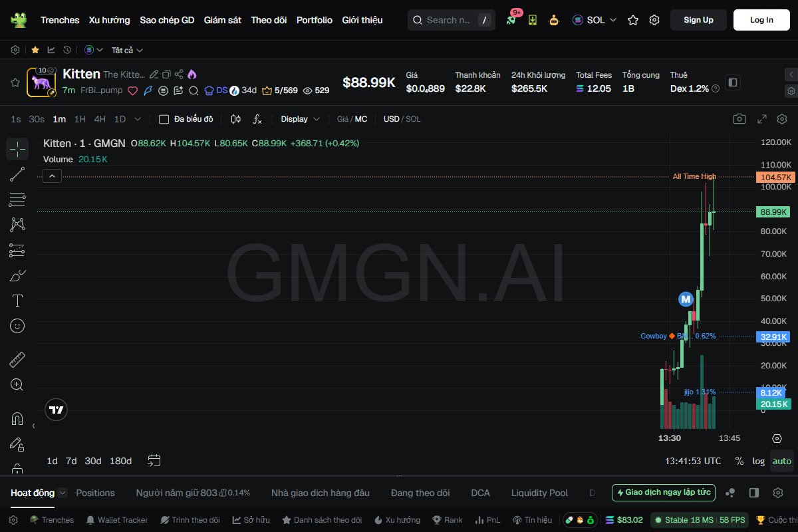Open the Sao chép GD menu

167,20
